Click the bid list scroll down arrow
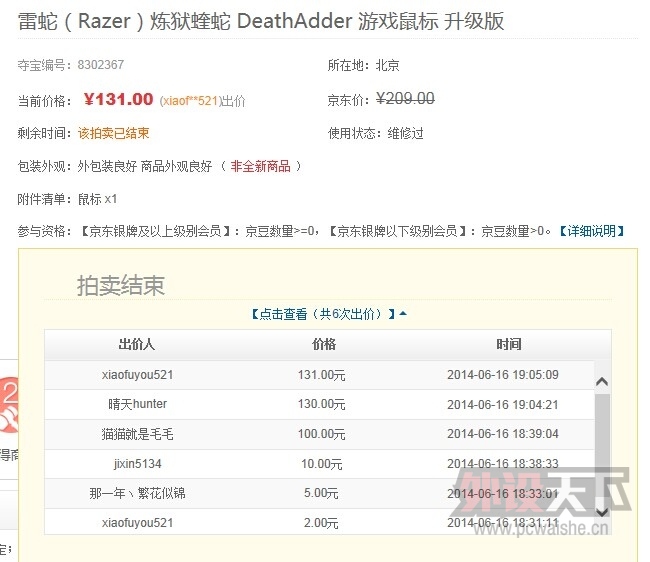Viewport: 650px width, 562px height. [x=602, y=512]
